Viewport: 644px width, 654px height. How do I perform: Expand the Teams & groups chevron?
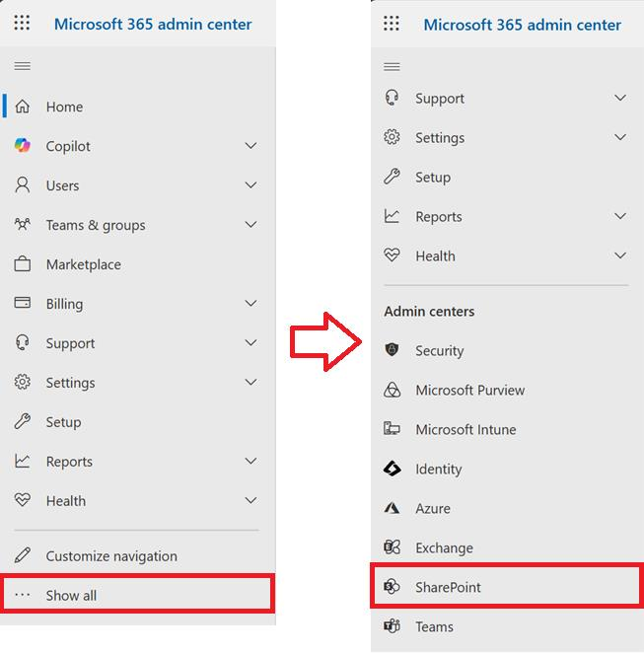click(x=250, y=224)
